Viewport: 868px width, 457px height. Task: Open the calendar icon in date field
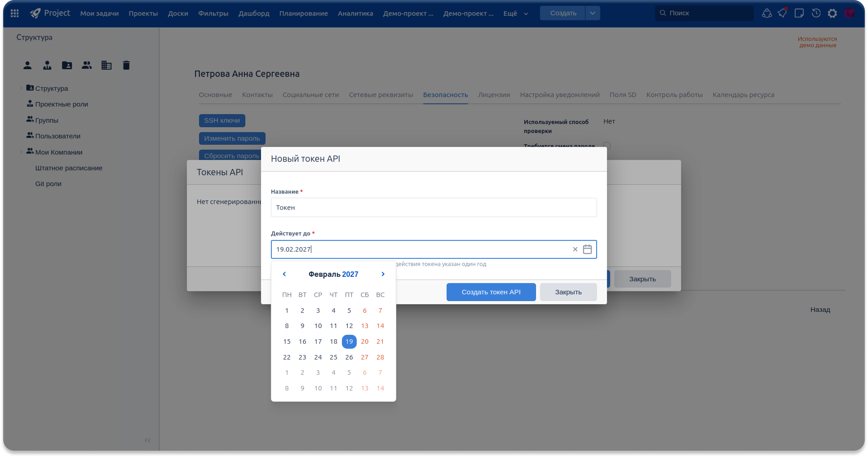click(x=587, y=249)
